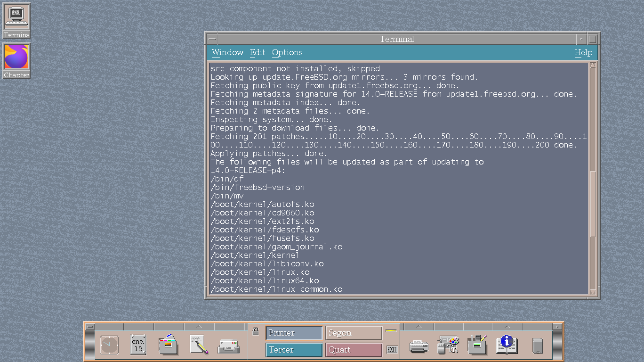This screenshot has width=644, height=362.
Task: Open the Terminal desktop icon
Action: click(x=16, y=21)
